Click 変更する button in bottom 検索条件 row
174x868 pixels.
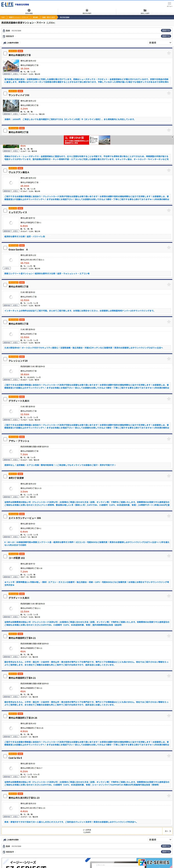tap(166, 852)
